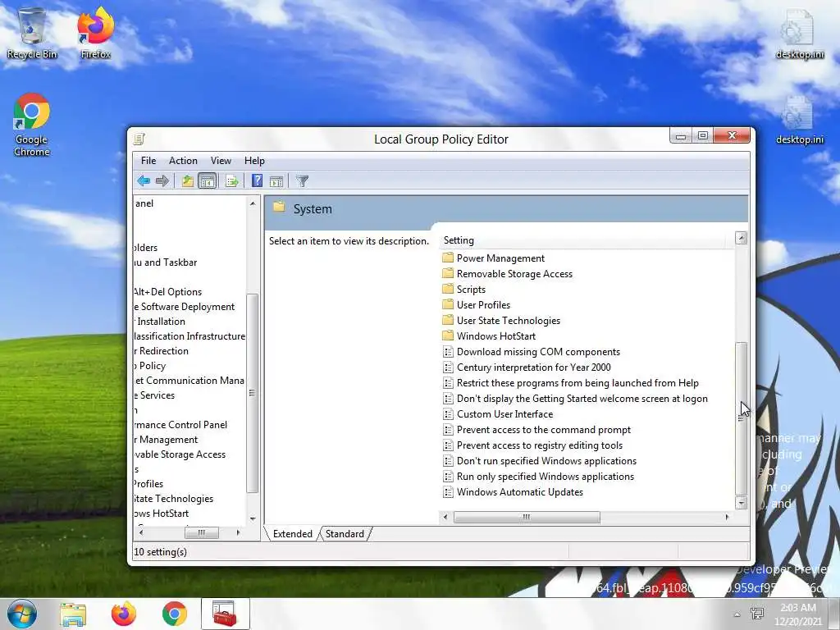840x630 pixels.
Task: Open File Explorer from the taskbar
Action: point(73,614)
